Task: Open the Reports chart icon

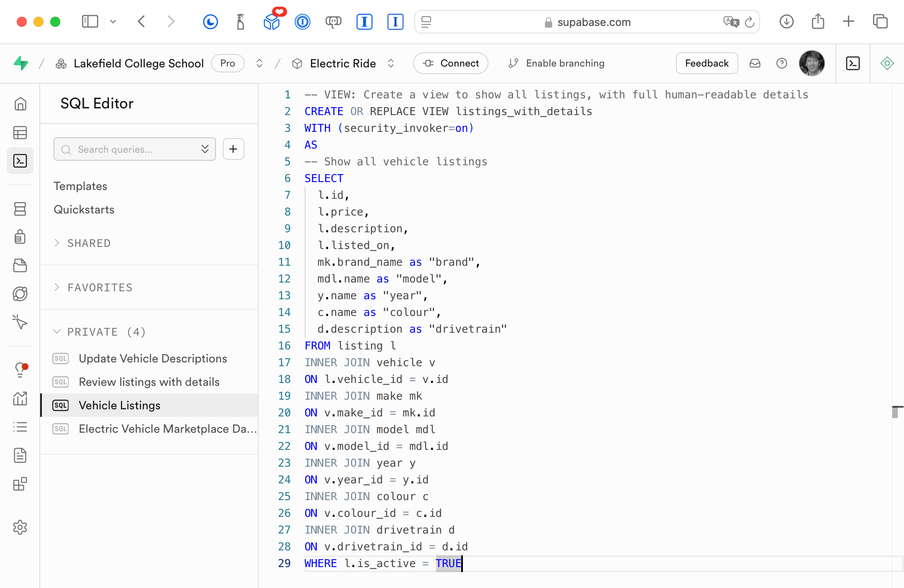Action: pos(20,398)
